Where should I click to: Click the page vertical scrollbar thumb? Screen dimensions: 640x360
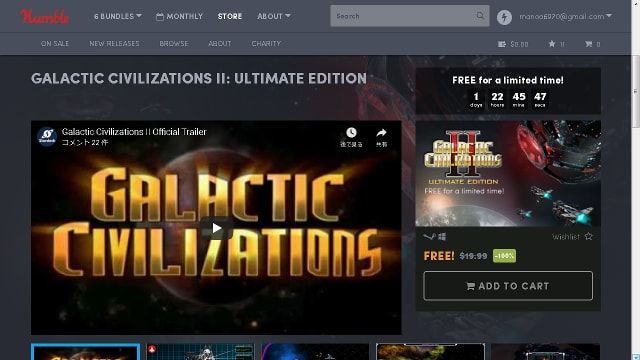[636, 91]
